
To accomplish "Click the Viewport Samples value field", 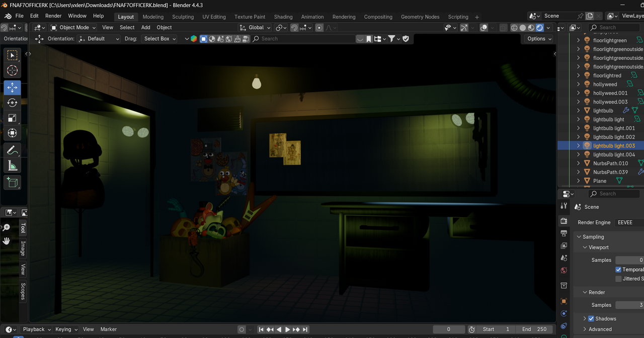I will coord(629,260).
